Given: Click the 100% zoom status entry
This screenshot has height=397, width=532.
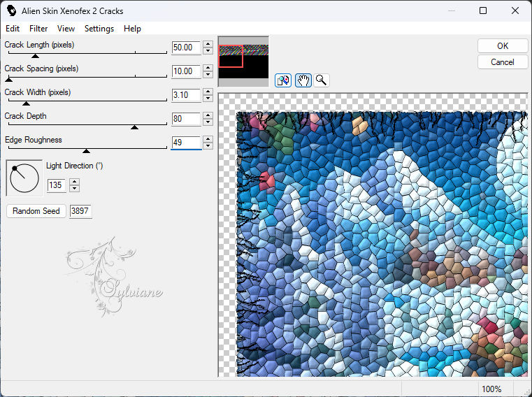Looking at the screenshot, I should click(491, 389).
